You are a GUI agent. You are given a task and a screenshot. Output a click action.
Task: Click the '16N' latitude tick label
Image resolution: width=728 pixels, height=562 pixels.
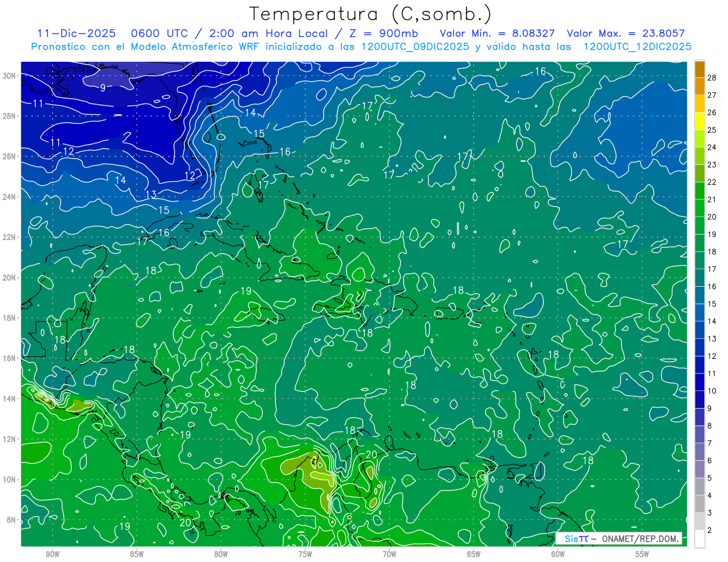pos(10,358)
